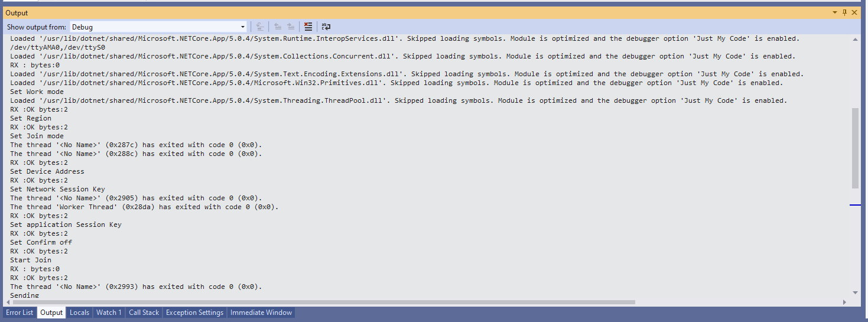Click the vertical scrollbar up arrow

tap(855, 39)
